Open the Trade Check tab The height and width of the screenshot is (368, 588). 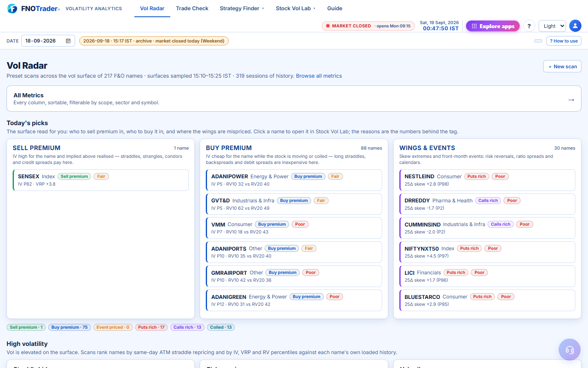click(192, 8)
